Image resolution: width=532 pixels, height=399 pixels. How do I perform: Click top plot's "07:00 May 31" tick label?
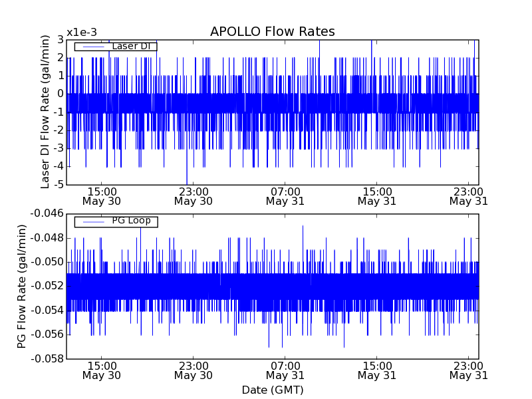285,196
